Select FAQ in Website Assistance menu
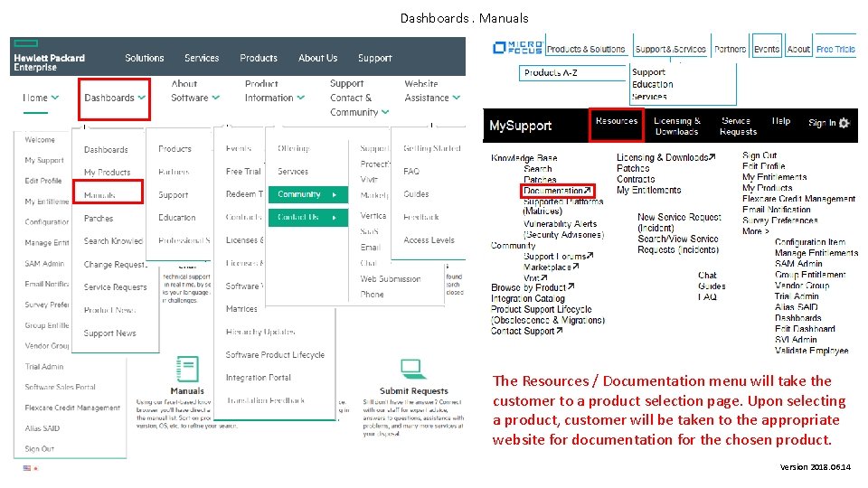The height and width of the screenshot is (488, 868). click(411, 171)
